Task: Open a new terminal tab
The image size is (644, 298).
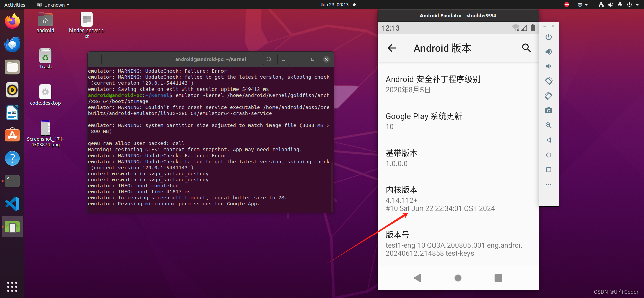Action: pyautogui.click(x=96, y=60)
